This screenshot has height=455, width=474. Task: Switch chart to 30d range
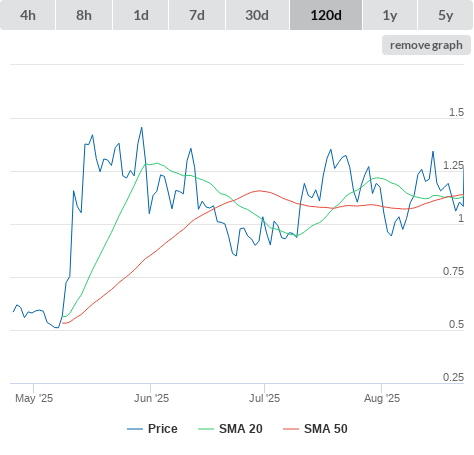coord(257,15)
